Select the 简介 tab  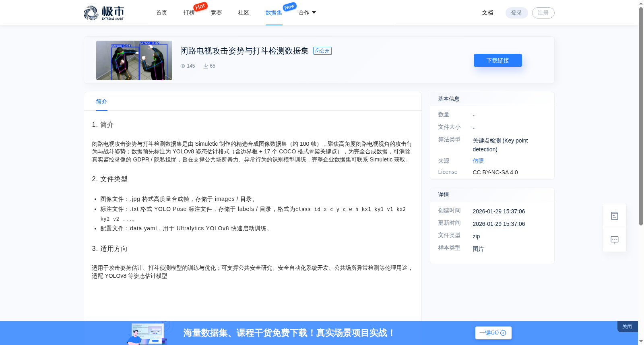(101, 102)
